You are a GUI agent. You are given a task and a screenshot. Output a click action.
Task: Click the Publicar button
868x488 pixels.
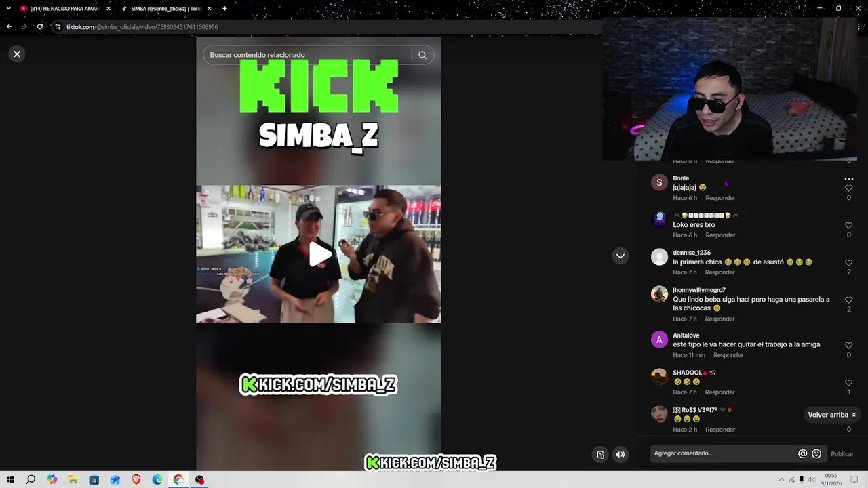842,454
